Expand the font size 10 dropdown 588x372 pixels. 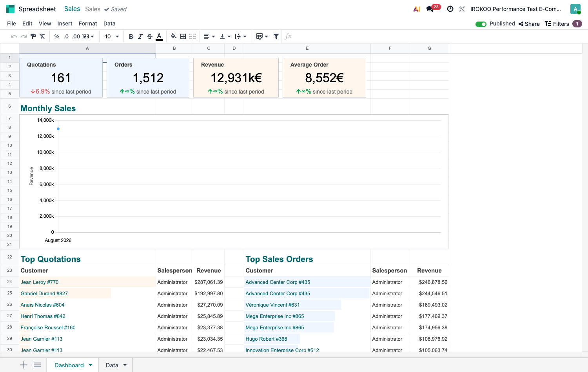pyautogui.click(x=112, y=36)
